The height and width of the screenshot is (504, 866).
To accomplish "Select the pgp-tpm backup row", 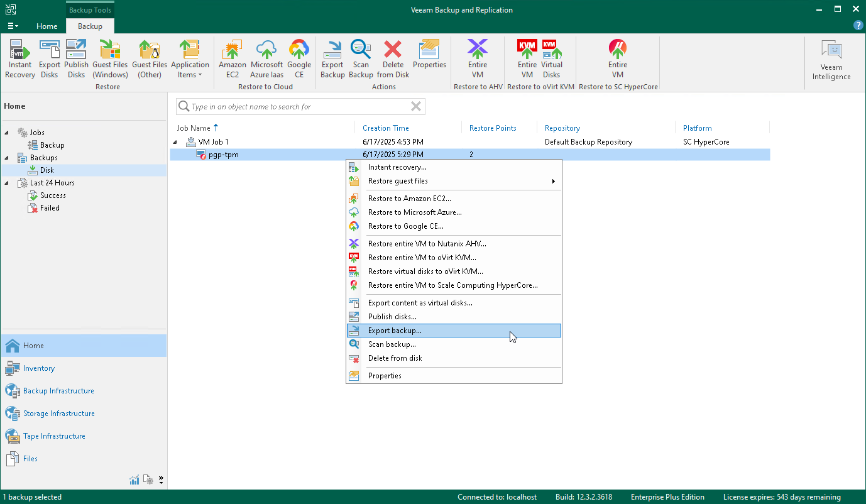I will coord(469,155).
